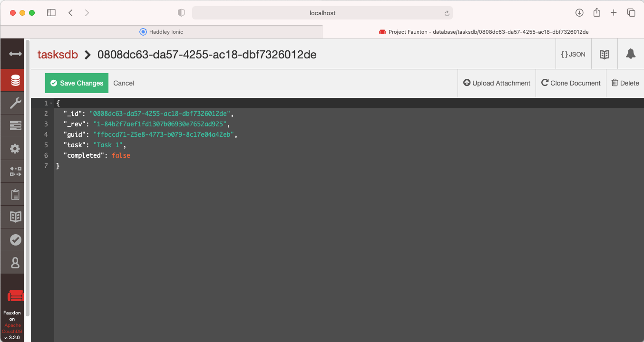This screenshot has width=644, height=342.
Task: Open the Databases icon in the sidebar
Action: pos(15,80)
